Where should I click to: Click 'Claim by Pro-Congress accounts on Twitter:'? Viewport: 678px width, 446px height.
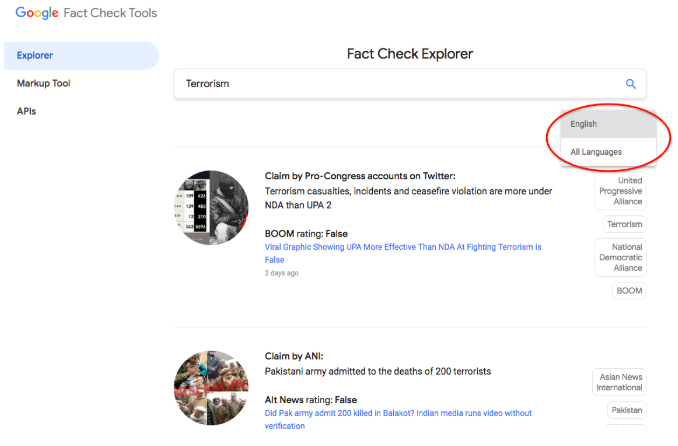pos(360,176)
